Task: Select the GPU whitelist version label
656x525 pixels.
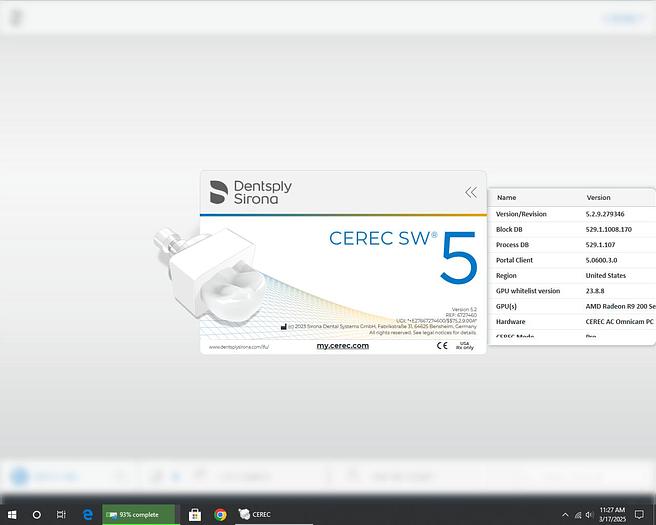Action: (x=528, y=291)
